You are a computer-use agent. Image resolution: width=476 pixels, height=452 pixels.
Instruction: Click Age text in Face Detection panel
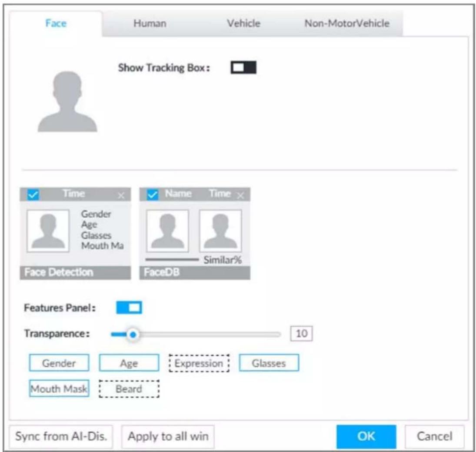tap(89, 225)
